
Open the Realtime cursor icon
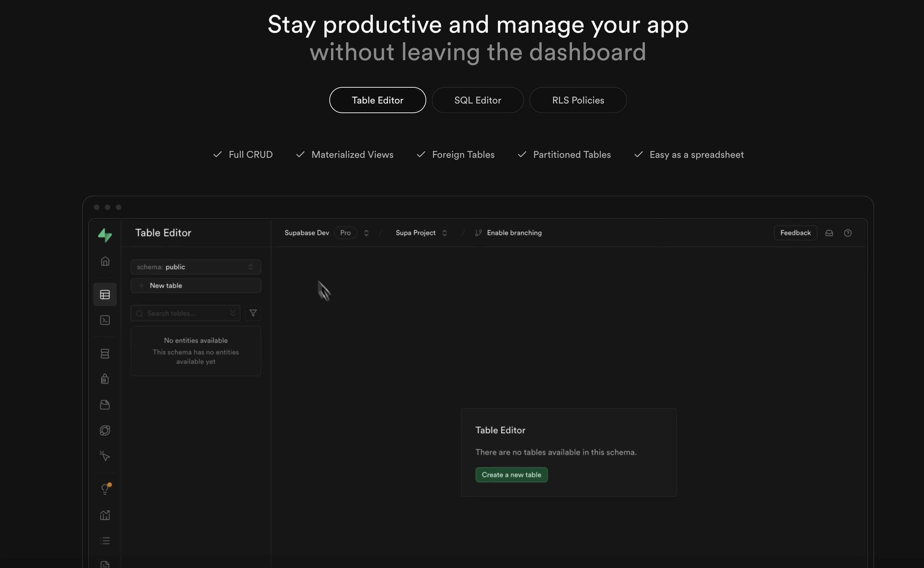(x=105, y=456)
